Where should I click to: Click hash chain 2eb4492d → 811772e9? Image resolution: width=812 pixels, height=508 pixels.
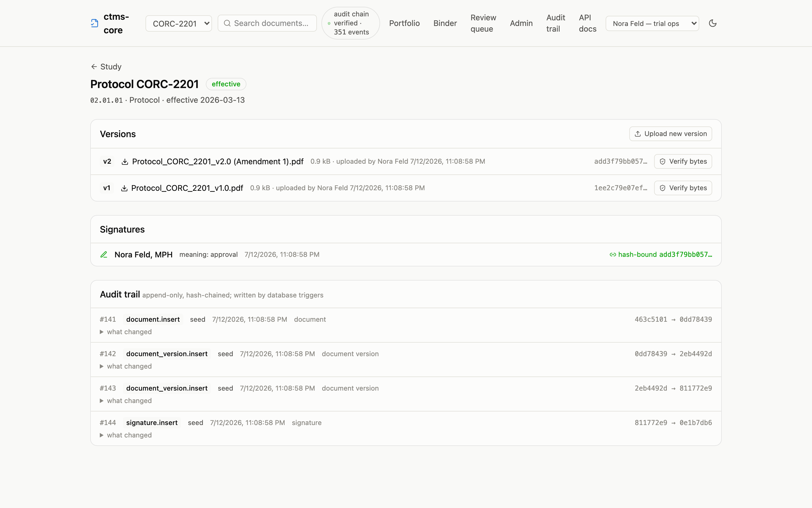(673, 388)
